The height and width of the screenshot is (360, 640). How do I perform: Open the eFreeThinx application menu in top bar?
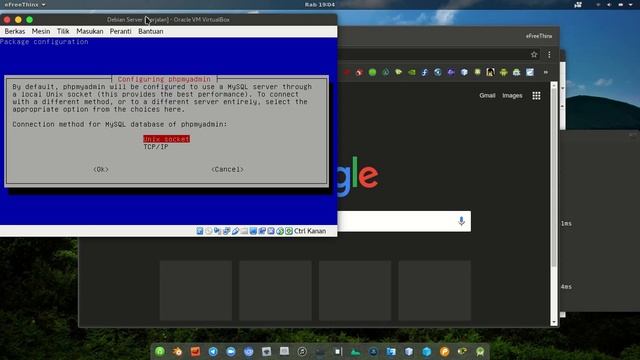(25, 4)
